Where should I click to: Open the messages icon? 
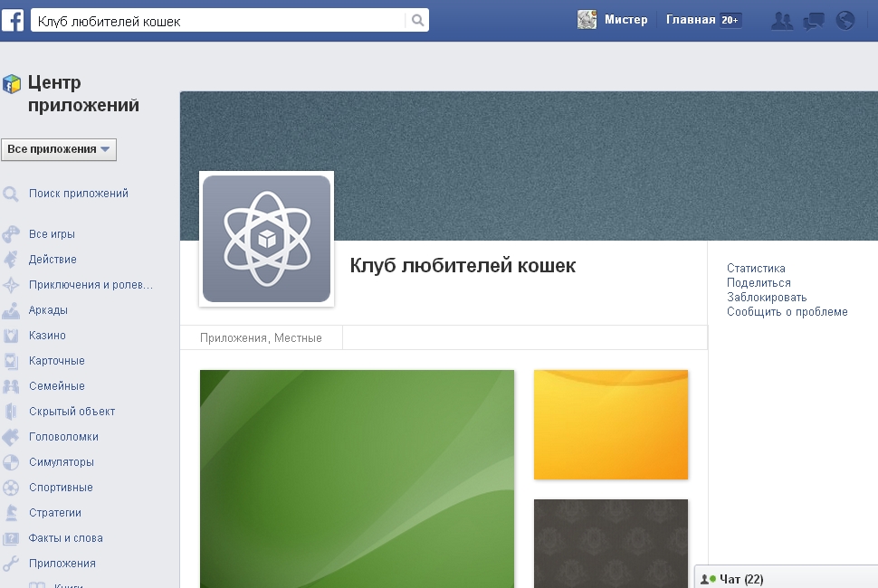(814, 21)
